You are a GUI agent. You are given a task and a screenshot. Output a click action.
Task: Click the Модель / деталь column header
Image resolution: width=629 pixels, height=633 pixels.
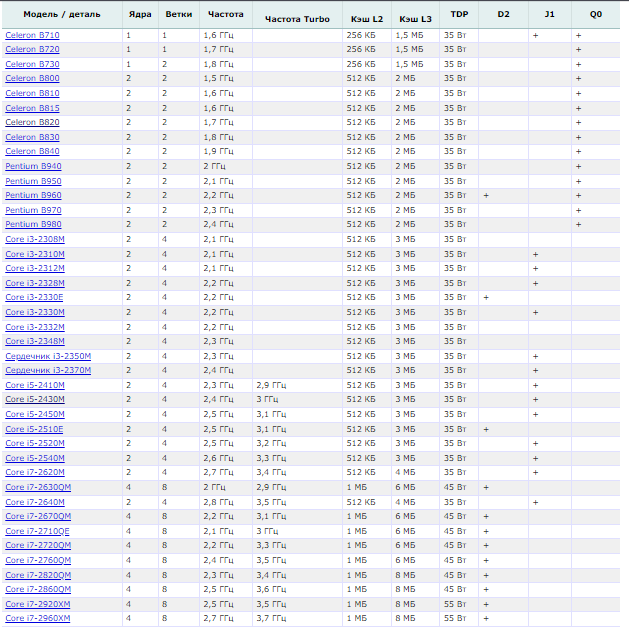tap(62, 15)
